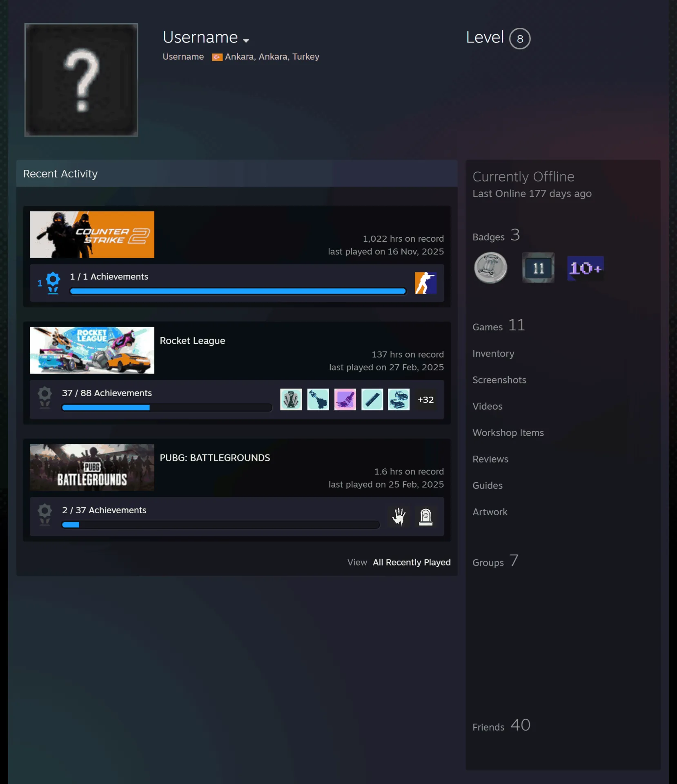This screenshot has width=677, height=784.
Task: Click the Counter-Strike 2 achievements progress bar
Action: (x=238, y=291)
